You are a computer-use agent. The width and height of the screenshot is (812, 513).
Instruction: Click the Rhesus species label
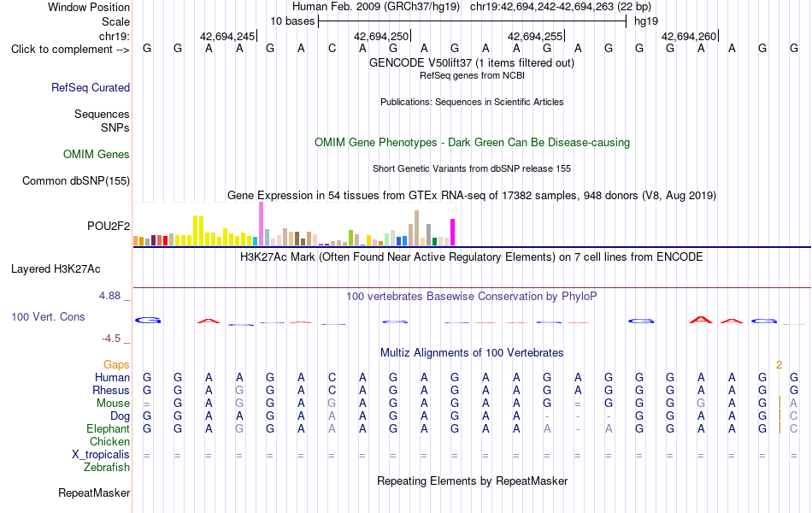111,390
